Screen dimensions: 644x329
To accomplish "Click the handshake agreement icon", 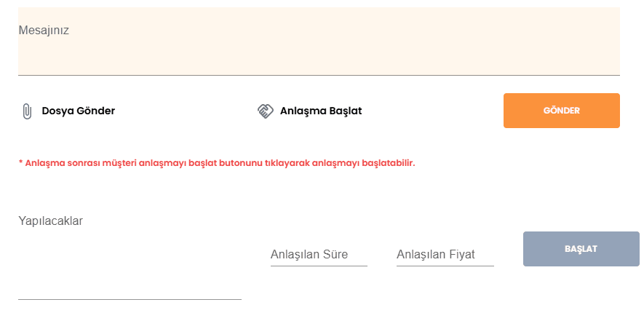I will tap(265, 111).
